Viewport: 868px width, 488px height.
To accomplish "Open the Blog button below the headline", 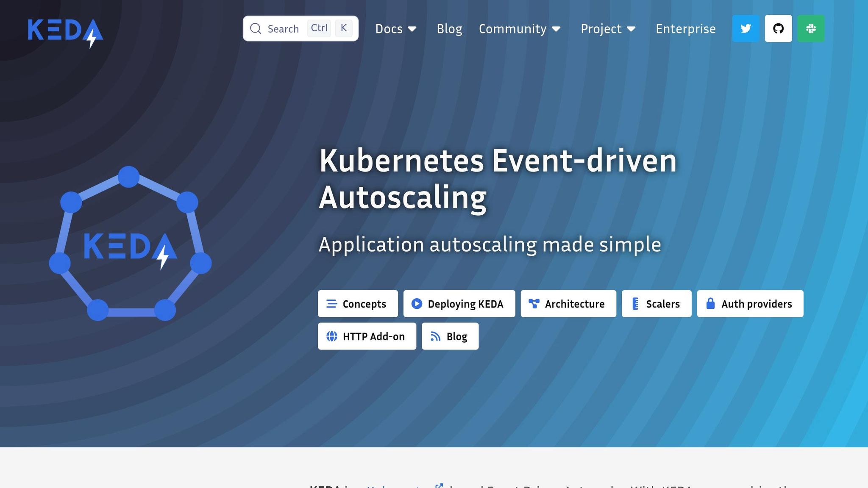I will (x=450, y=336).
